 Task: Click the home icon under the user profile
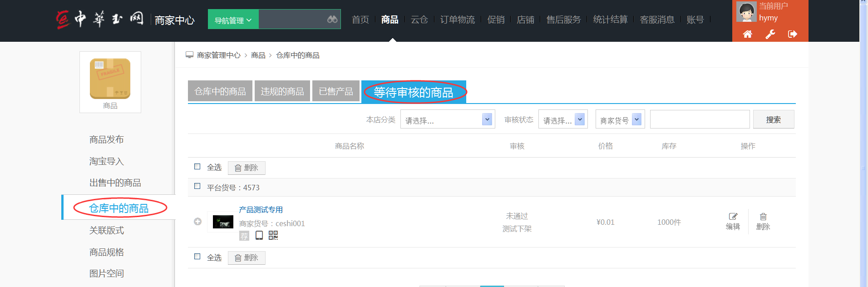(x=747, y=34)
